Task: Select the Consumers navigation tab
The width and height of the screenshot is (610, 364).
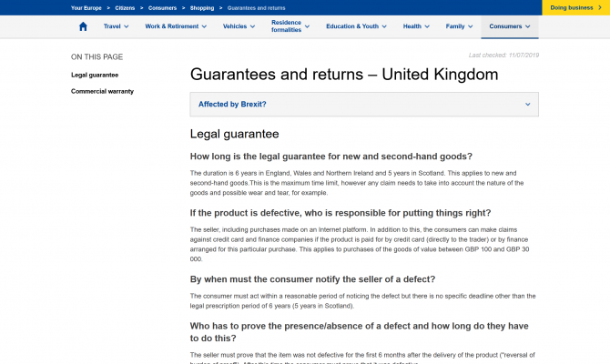Action: 510,26
